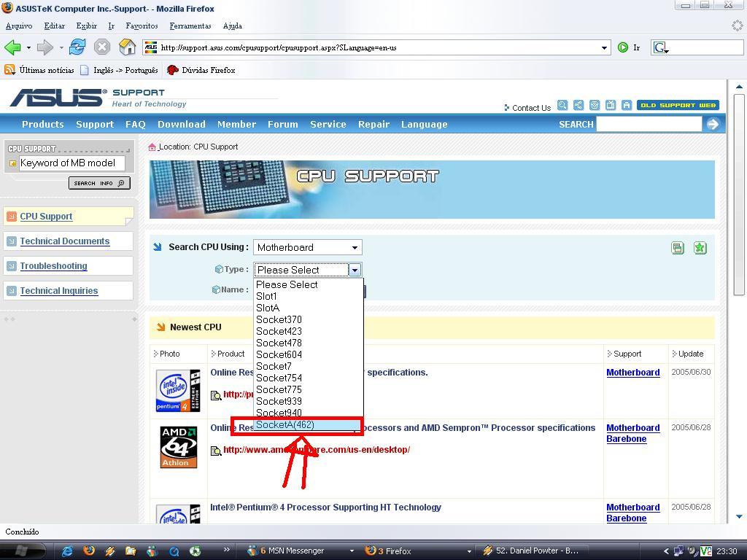
Task: Open the Forum navigation tab
Action: [283, 124]
